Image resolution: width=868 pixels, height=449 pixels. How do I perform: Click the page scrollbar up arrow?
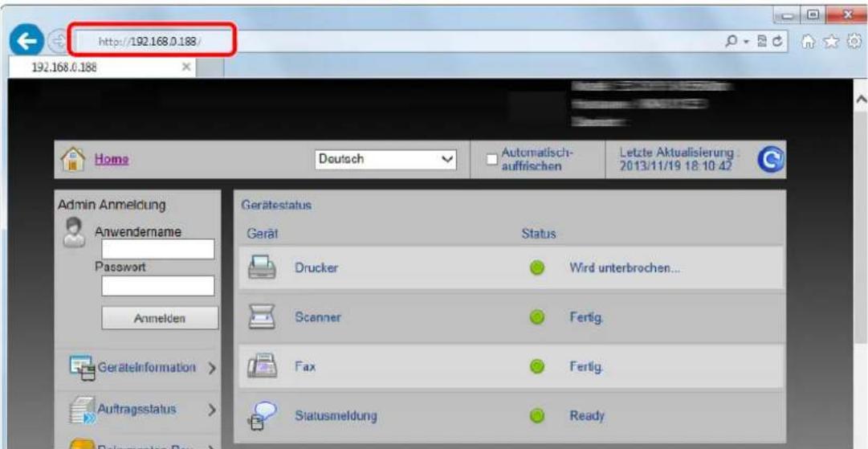click(861, 99)
